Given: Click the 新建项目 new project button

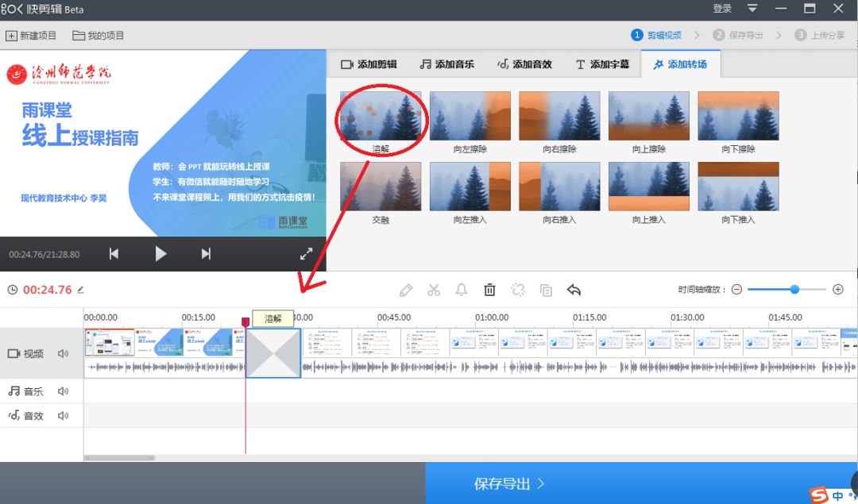Looking at the screenshot, I should (x=31, y=36).
